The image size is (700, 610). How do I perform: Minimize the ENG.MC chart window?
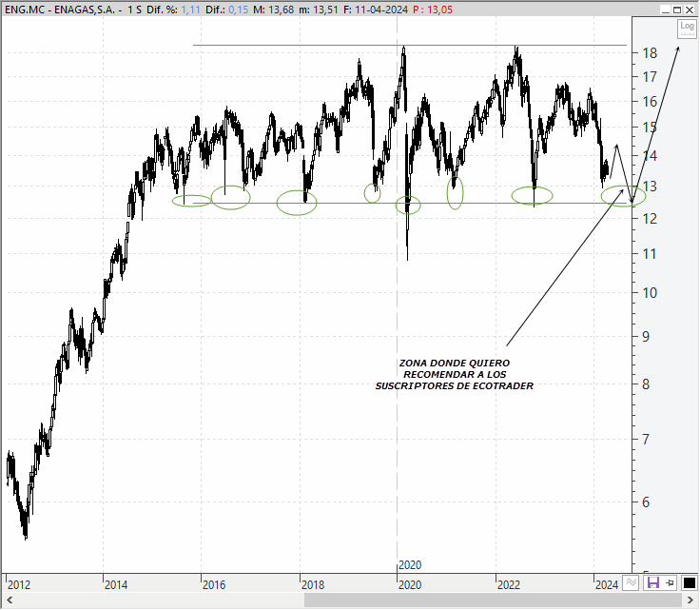pyautogui.click(x=666, y=10)
